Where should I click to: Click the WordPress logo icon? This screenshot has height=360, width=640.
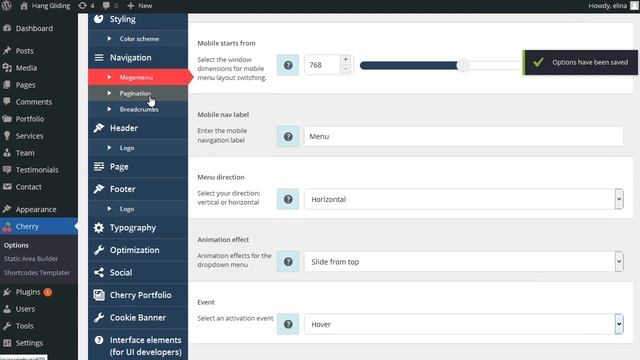[7, 5]
